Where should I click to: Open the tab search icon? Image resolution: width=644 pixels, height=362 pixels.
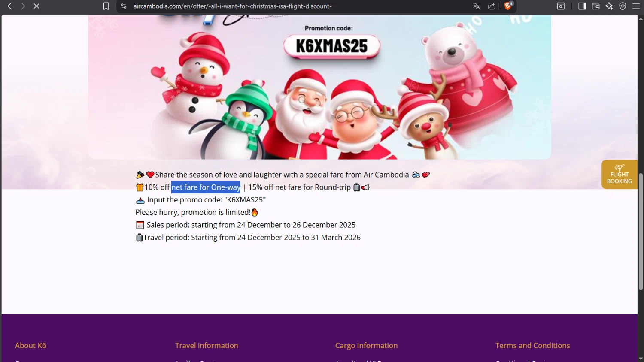(561, 6)
